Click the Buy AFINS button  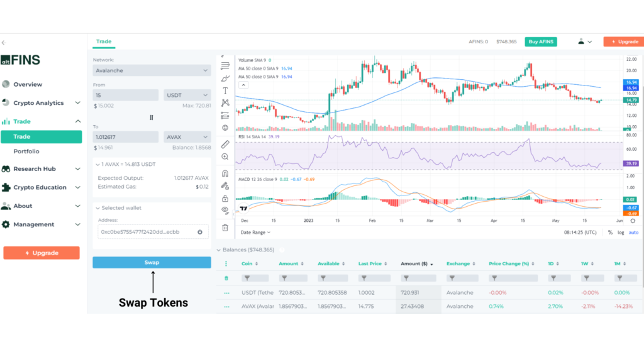click(541, 42)
